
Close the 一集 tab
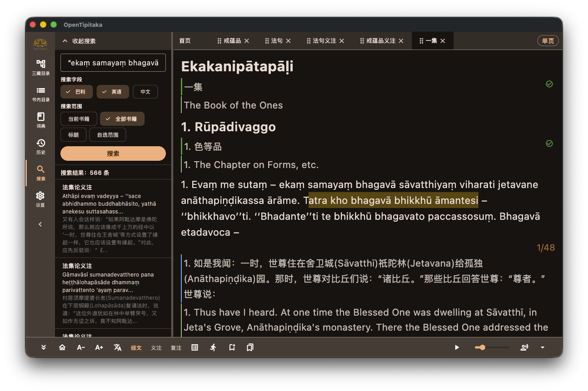point(443,41)
